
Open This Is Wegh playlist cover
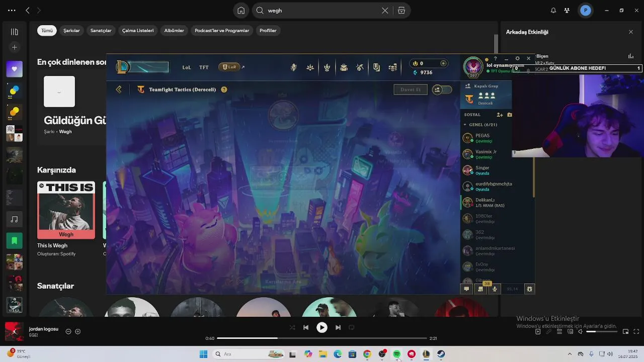(66, 210)
